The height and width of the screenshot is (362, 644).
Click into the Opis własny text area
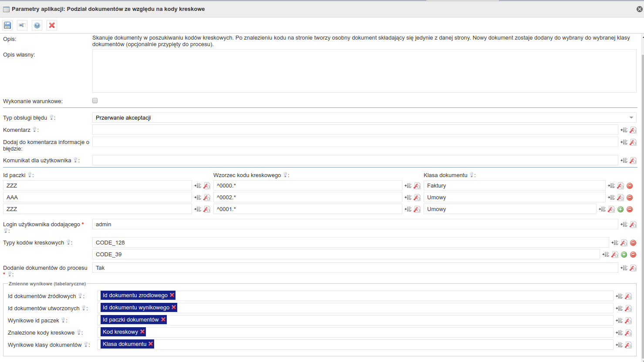tap(364, 71)
